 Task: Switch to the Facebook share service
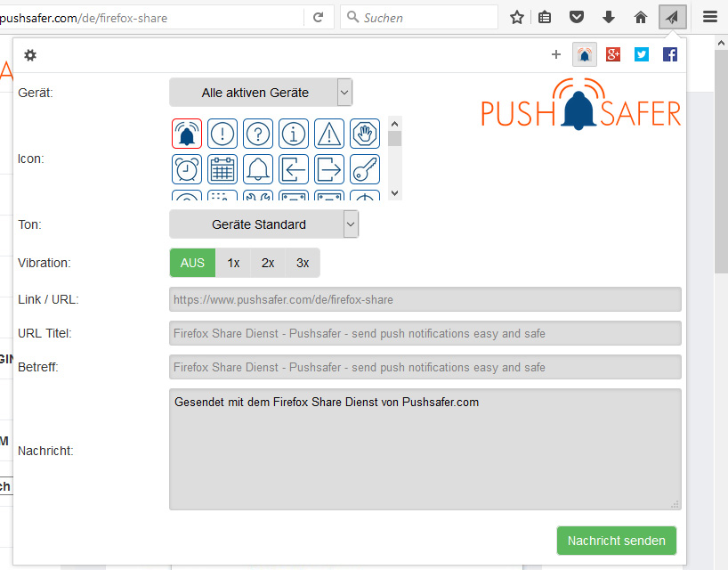pyautogui.click(x=669, y=55)
